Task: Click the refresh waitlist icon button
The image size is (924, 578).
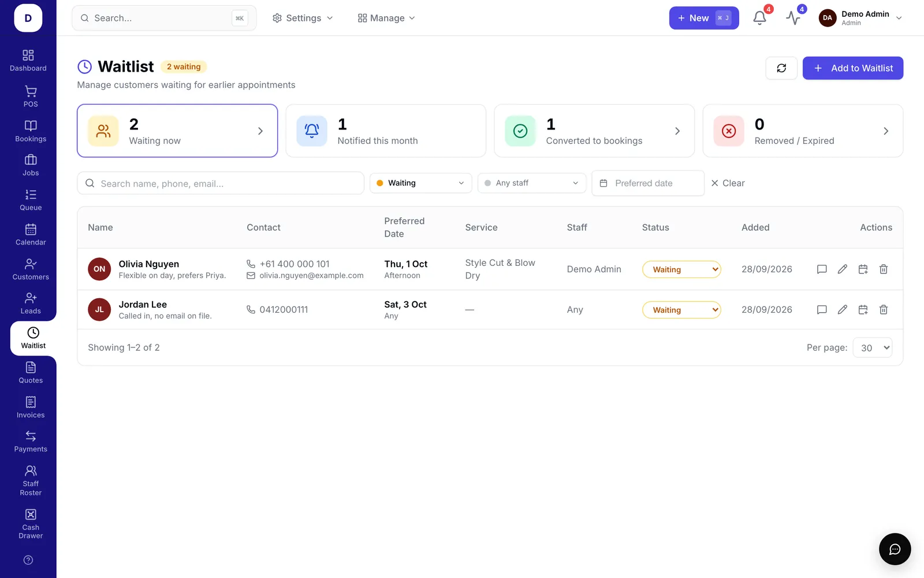Action: (x=781, y=68)
